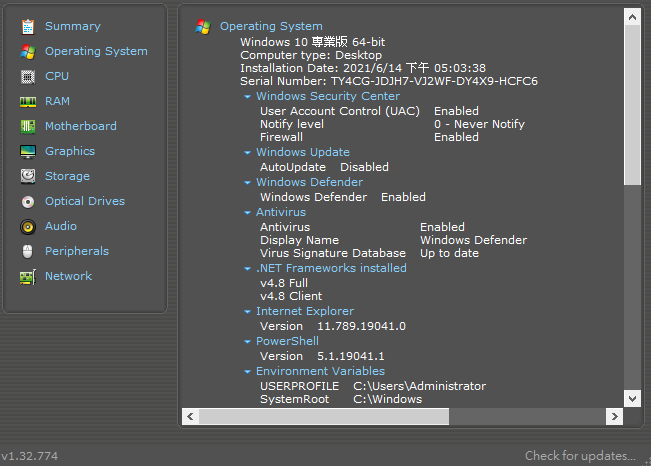The width and height of the screenshot is (651, 466).
Task: Collapse the Antivirus section arrow
Action: pos(247,213)
